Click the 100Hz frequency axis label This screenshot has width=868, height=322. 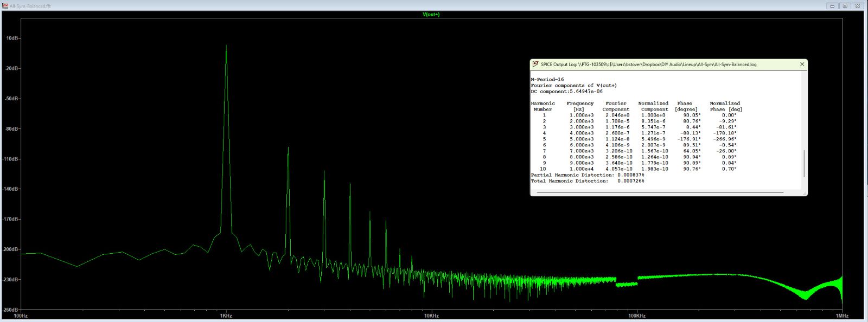(x=21, y=315)
